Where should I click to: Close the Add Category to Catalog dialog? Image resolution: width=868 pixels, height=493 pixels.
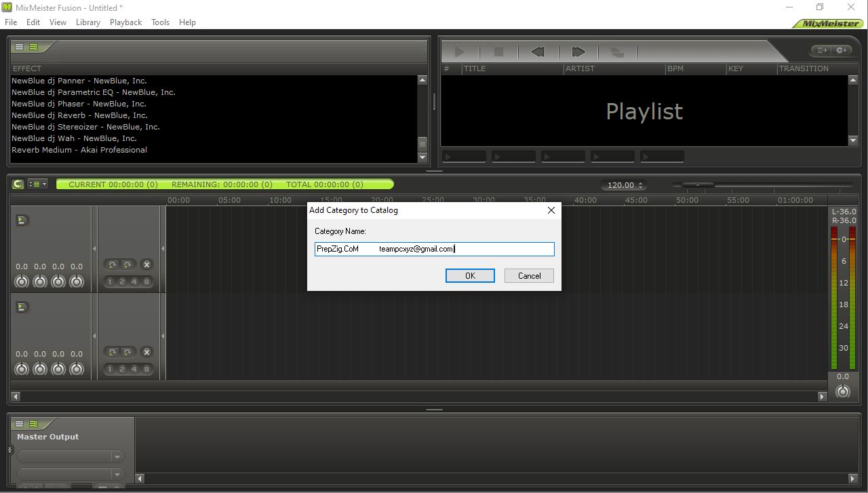pos(551,210)
